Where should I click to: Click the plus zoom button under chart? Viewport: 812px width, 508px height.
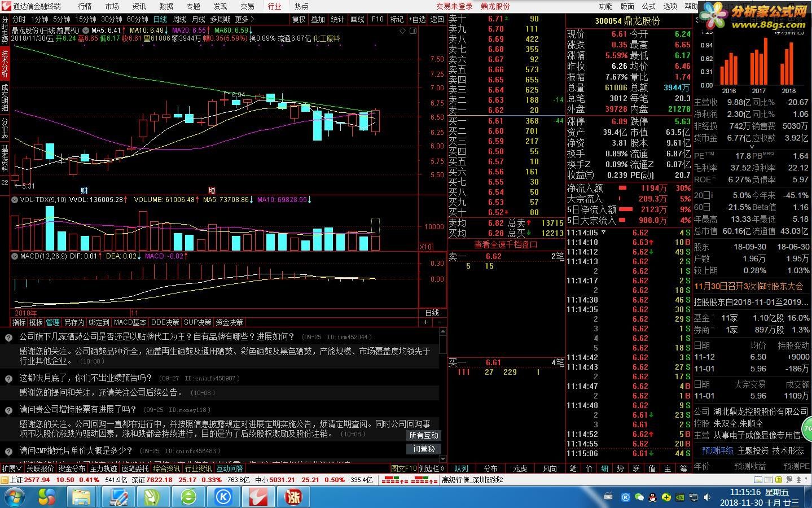click(x=425, y=322)
